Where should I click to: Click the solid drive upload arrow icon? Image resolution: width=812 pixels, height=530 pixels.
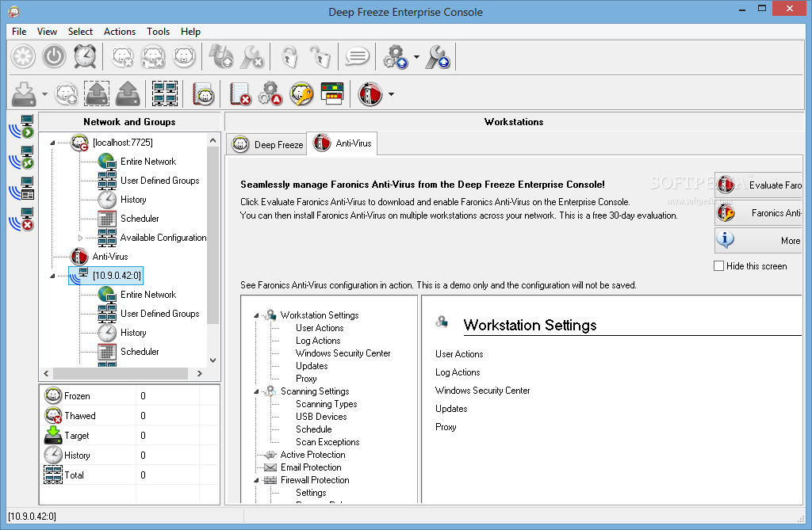128,93
